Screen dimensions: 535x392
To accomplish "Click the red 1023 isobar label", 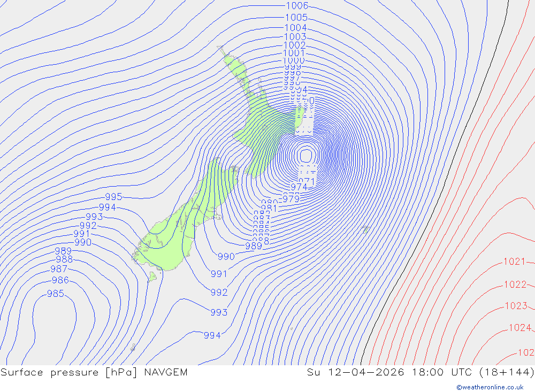I will [x=516, y=306].
